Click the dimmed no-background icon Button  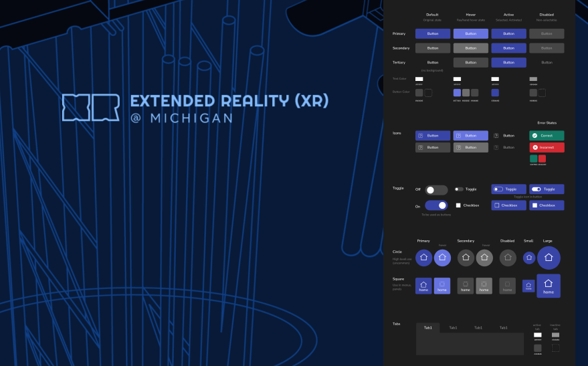pyautogui.click(x=504, y=147)
